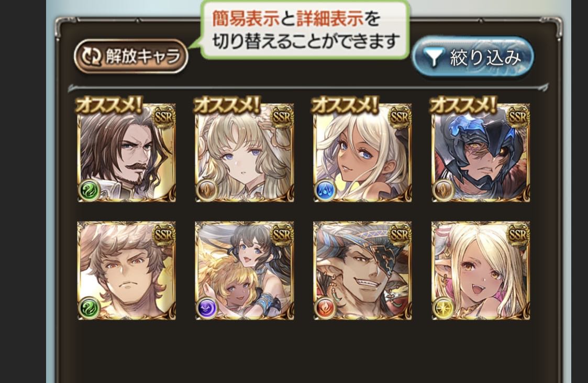The width and height of the screenshot is (588, 383).
Task: Click the blue water element droplet icon
Action: (325, 191)
